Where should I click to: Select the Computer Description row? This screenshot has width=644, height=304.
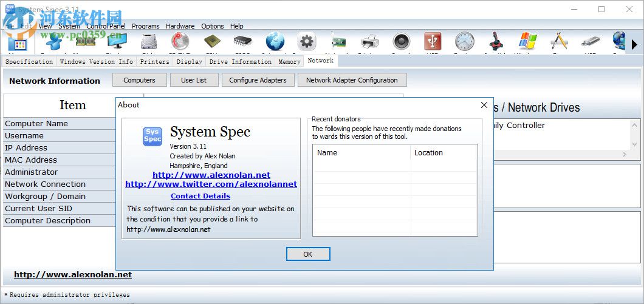[60, 220]
